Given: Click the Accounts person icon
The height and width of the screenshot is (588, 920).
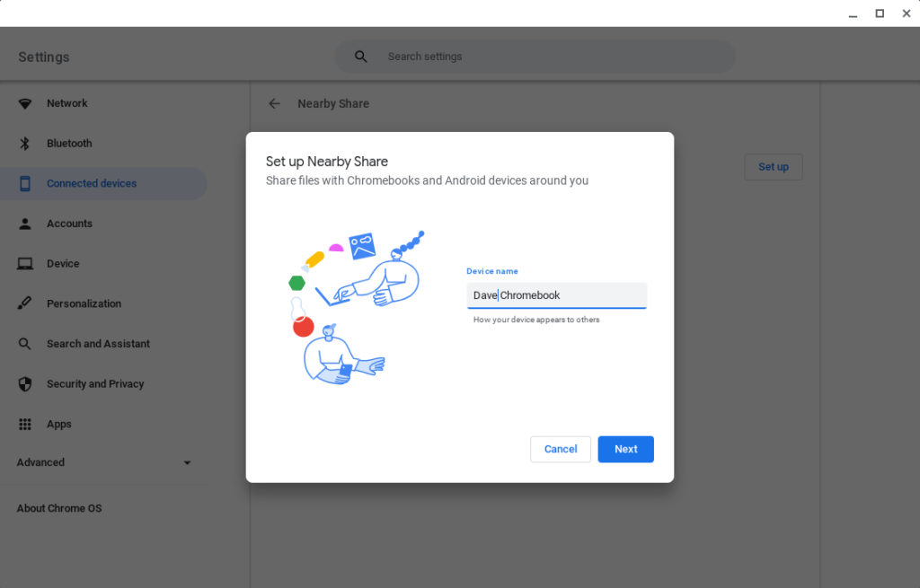Looking at the screenshot, I should click(24, 224).
